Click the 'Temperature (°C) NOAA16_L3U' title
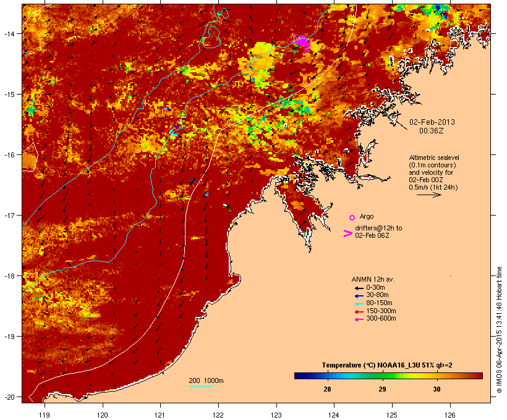The width and height of the screenshot is (507, 420). (371, 366)
